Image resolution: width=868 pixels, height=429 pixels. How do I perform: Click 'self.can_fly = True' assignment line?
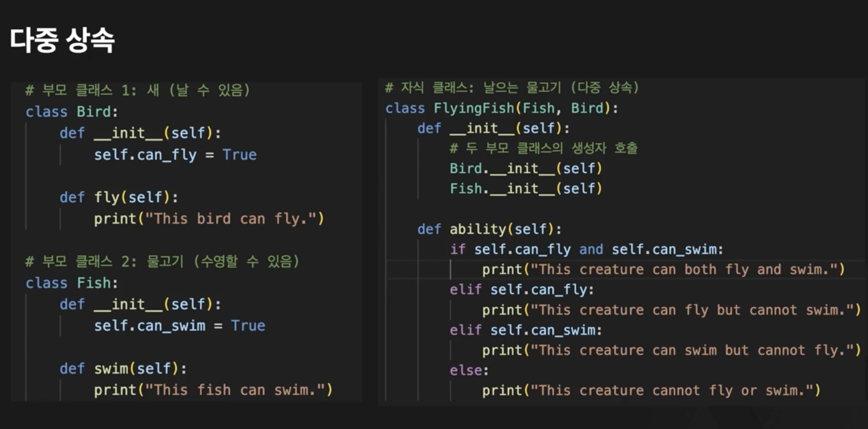tap(175, 155)
